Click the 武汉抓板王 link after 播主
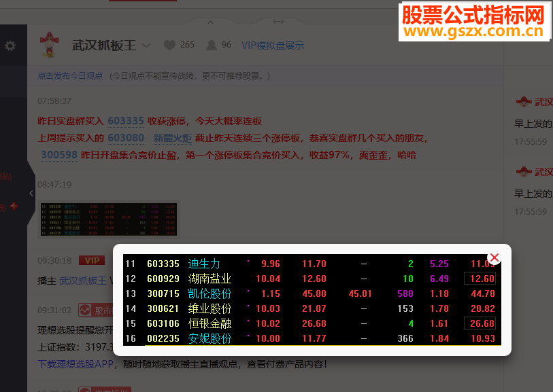 (x=83, y=281)
